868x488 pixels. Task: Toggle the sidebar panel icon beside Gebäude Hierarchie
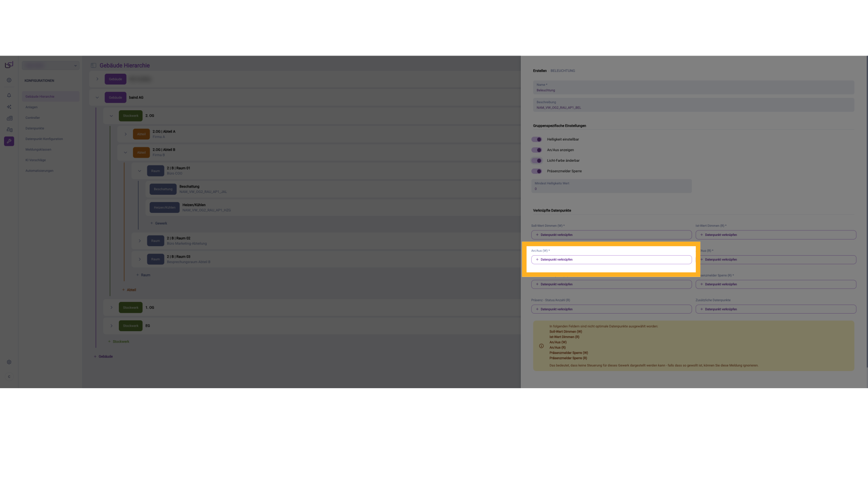tap(94, 66)
